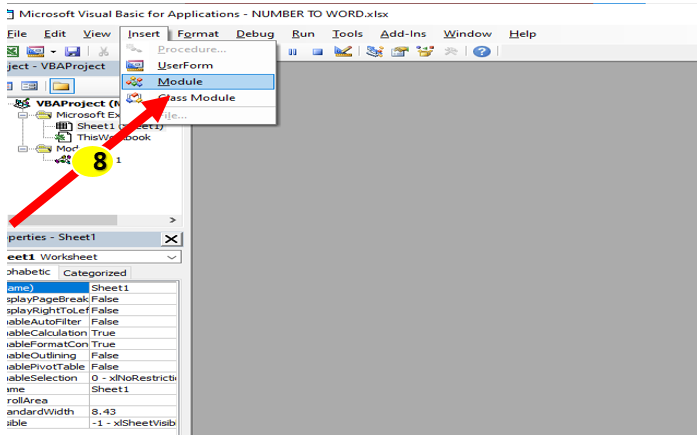697x445 pixels.
Task: Click the EnableCalculation True value
Action: point(133,333)
